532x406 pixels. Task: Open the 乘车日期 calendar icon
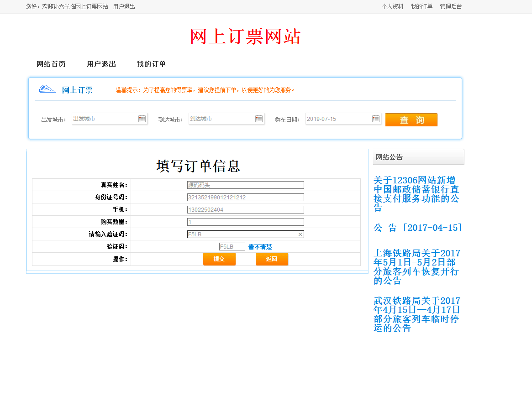(x=376, y=118)
